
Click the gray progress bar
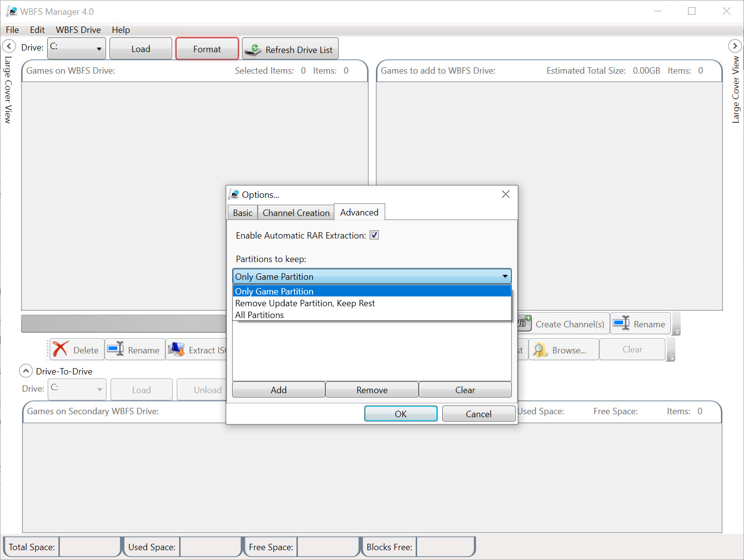click(124, 324)
